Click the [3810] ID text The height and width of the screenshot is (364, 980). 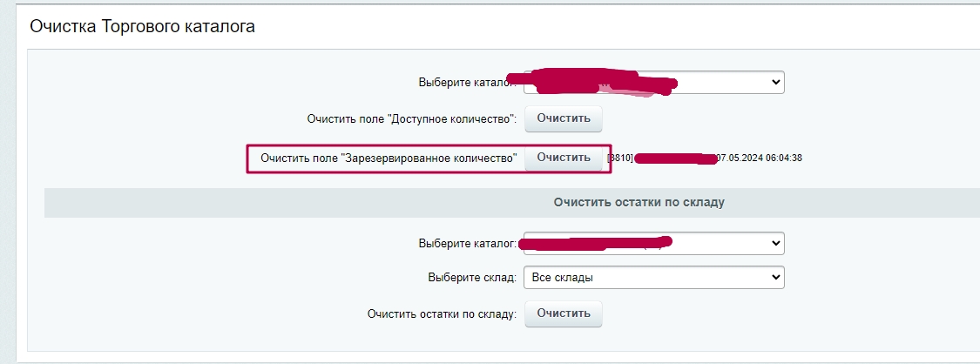coord(620,158)
